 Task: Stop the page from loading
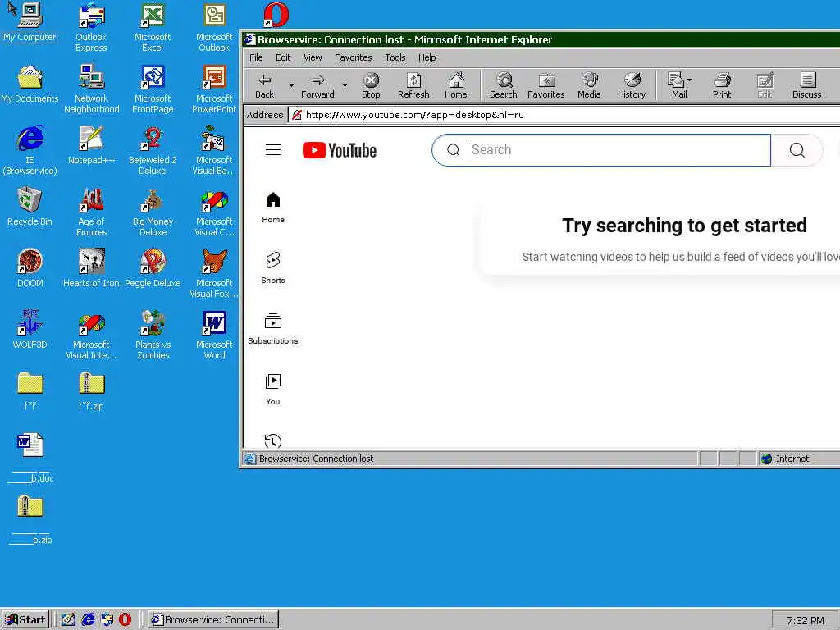coord(371,85)
